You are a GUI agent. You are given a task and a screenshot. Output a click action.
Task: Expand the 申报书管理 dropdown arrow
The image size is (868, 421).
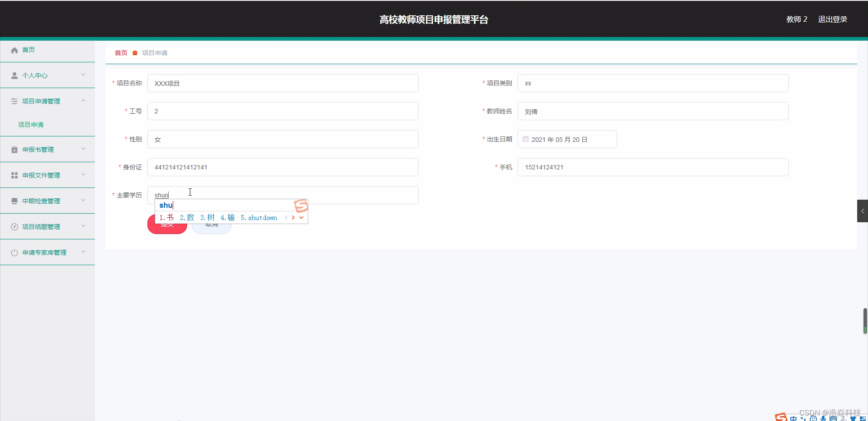point(83,150)
